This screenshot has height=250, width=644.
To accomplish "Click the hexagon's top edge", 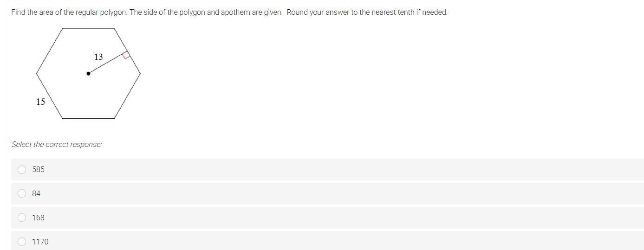I will tap(88, 28).
